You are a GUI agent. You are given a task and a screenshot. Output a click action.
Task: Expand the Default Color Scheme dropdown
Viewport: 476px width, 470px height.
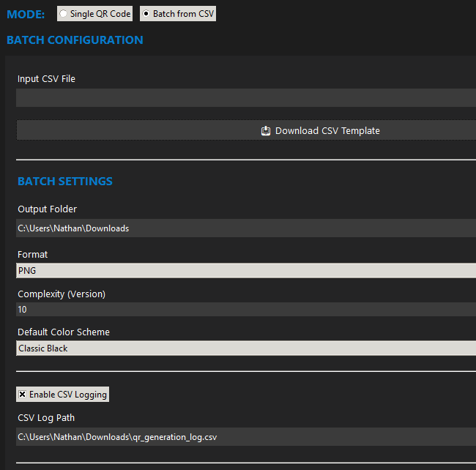pyautogui.click(x=246, y=348)
